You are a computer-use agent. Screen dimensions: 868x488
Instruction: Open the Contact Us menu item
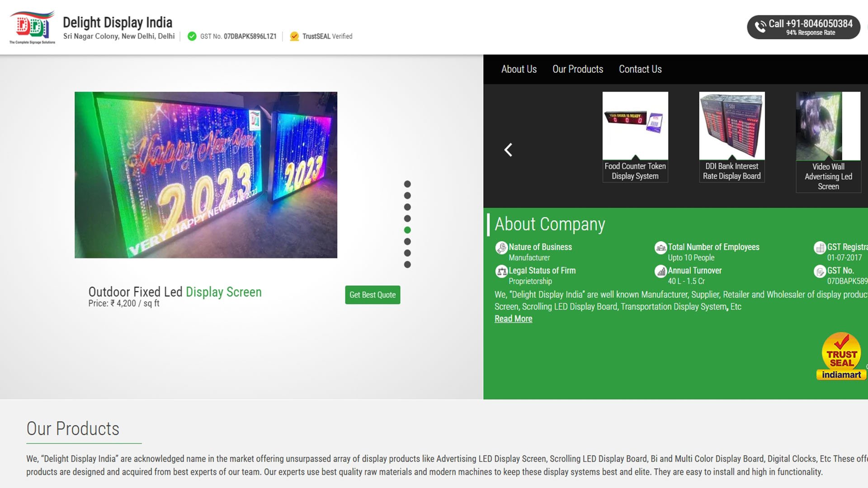[640, 69]
